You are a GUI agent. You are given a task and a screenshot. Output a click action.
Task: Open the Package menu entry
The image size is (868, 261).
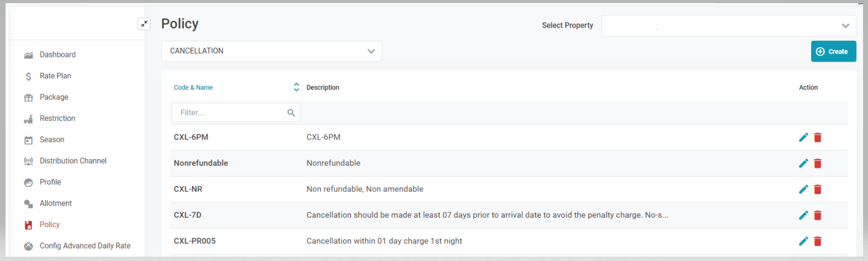pyautogui.click(x=54, y=97)
